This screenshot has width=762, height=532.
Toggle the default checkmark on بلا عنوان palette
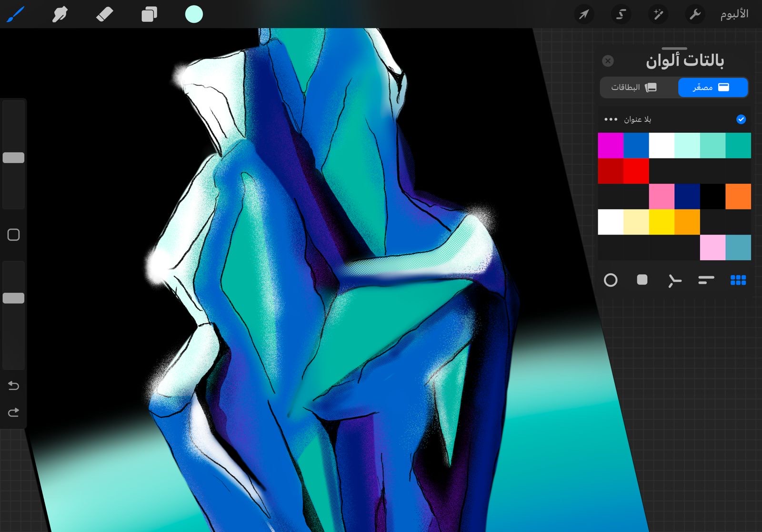[741, 119]
